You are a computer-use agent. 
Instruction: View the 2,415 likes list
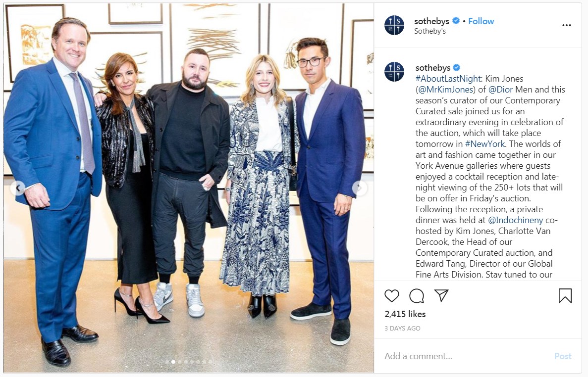pos(405,314)
